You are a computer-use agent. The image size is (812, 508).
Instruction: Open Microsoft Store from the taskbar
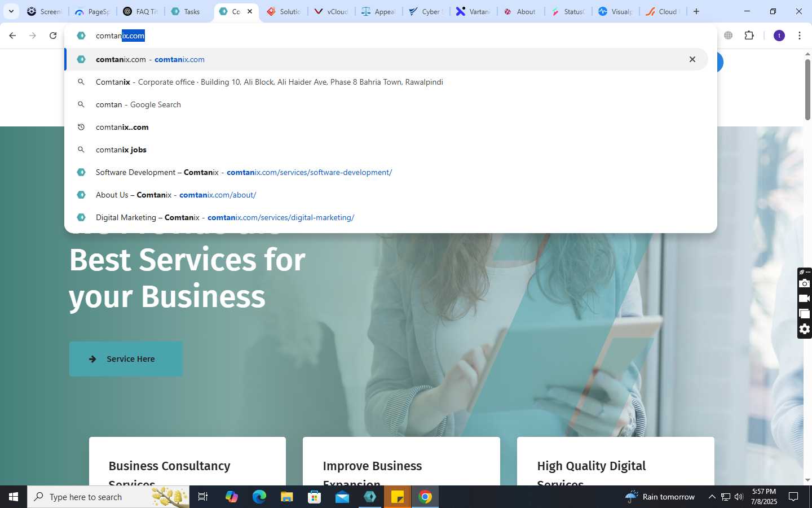(x=314, y=497)
